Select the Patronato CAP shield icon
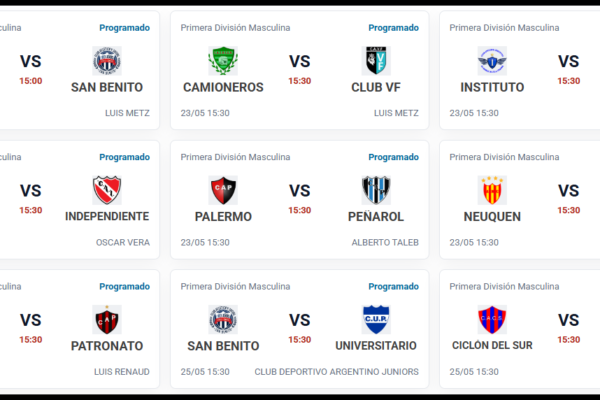Screen dimensions: 600x400 click(x=107, y=319)
